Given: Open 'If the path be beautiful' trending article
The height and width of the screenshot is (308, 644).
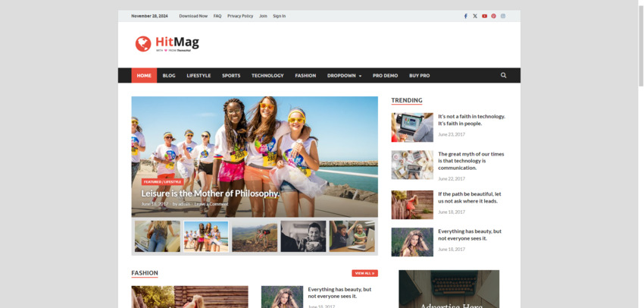Looking at the screenshot, I should point(470,197).
